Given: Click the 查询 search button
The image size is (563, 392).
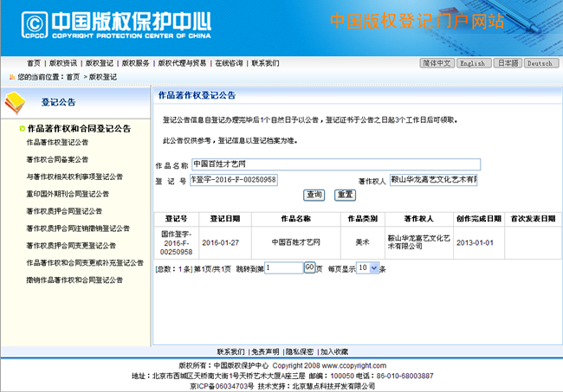Looking at the screenshot, I should pyautogui.click(x=314, y=195).
